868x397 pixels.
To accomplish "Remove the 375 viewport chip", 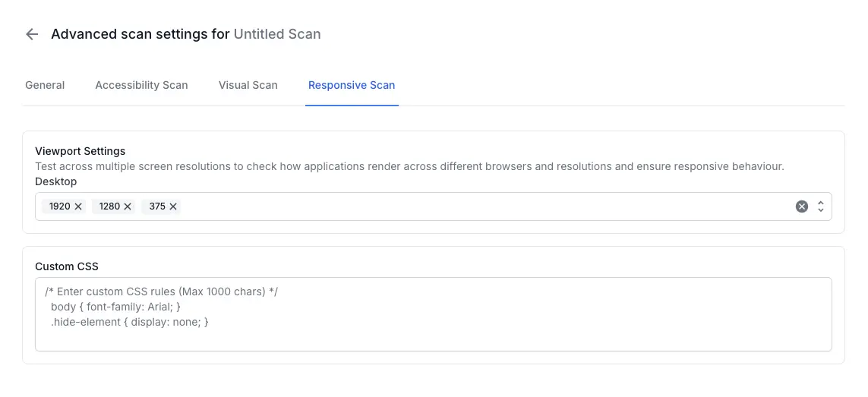I will [x=172, y=206].
